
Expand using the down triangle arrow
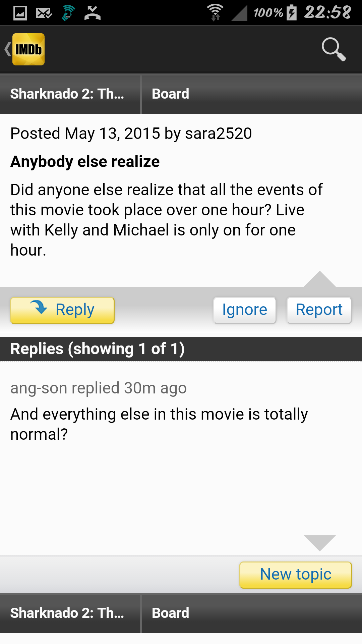point(319,543)
